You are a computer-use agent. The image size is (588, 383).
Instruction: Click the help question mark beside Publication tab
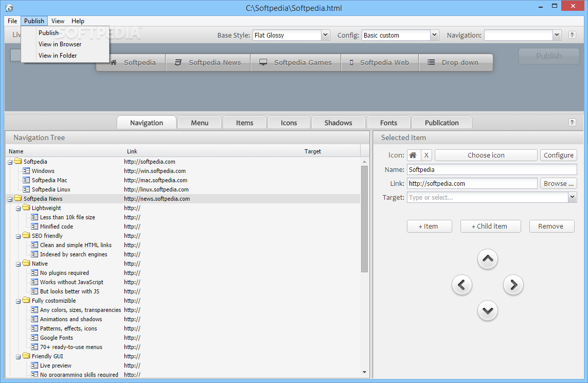(572, 123)
